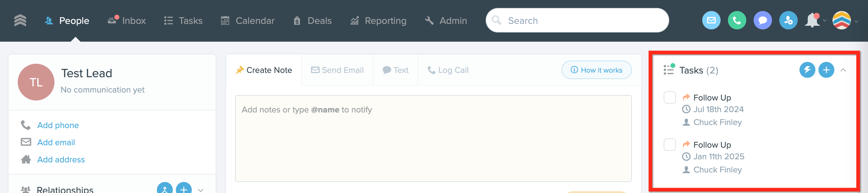Screen dimensions: 868x193
Task: Open the user avatar account dropdown
Action: 845,21
